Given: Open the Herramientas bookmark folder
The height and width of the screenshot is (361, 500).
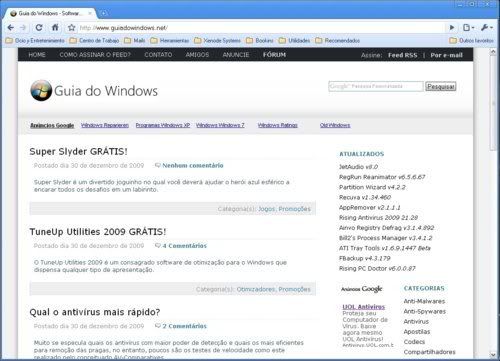Looking at the screenshot, I should click(170, 40).
